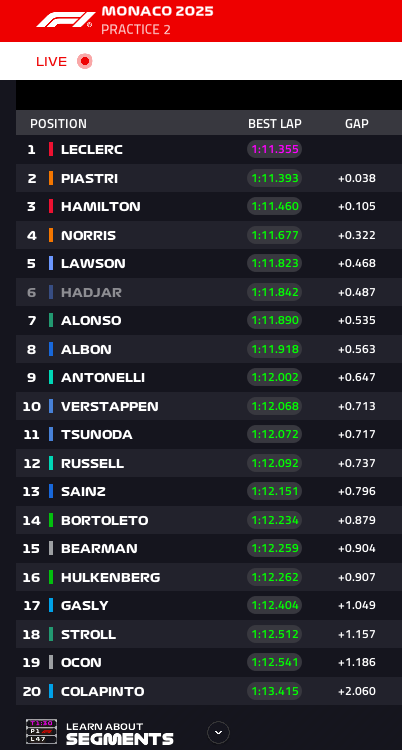This screenshot has width=402, height=750.
Task: Click Antonelli's teal Mercedes team color bar
Action: click(x=51, y=377)
